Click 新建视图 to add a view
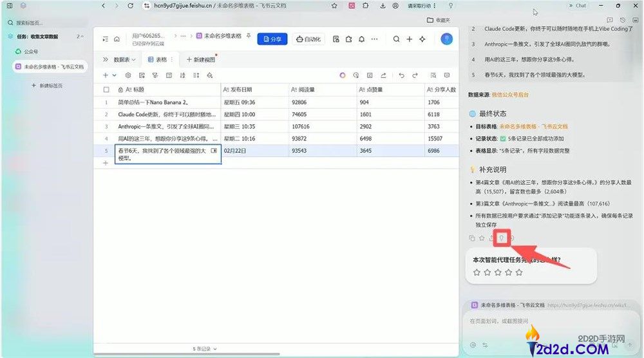The width and height of the screenshot is (644, 358). (x=201, y=59)
